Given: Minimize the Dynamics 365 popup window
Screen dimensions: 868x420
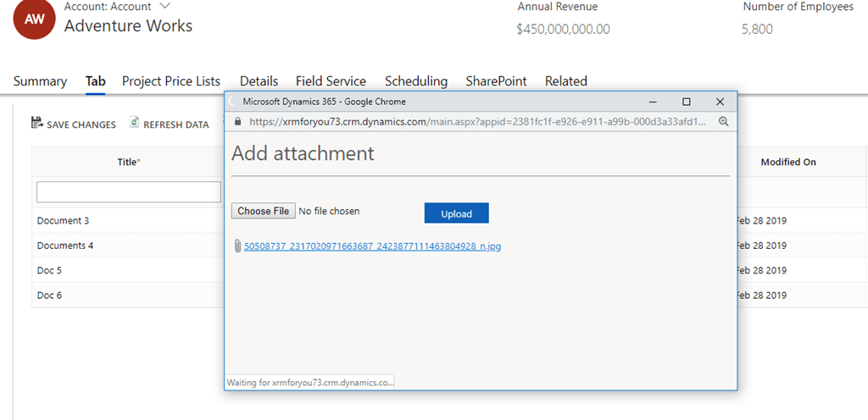Looking at the screenshot, I should point(654,102).
